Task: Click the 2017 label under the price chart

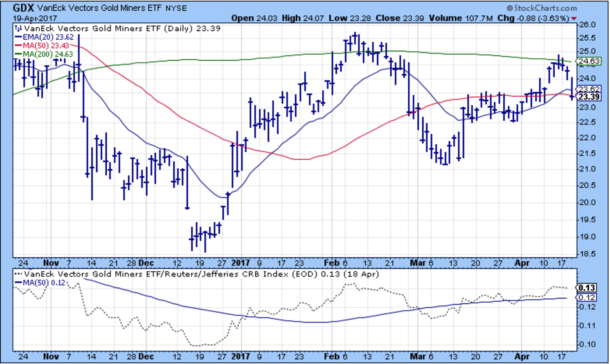Action: click(241, 263)
